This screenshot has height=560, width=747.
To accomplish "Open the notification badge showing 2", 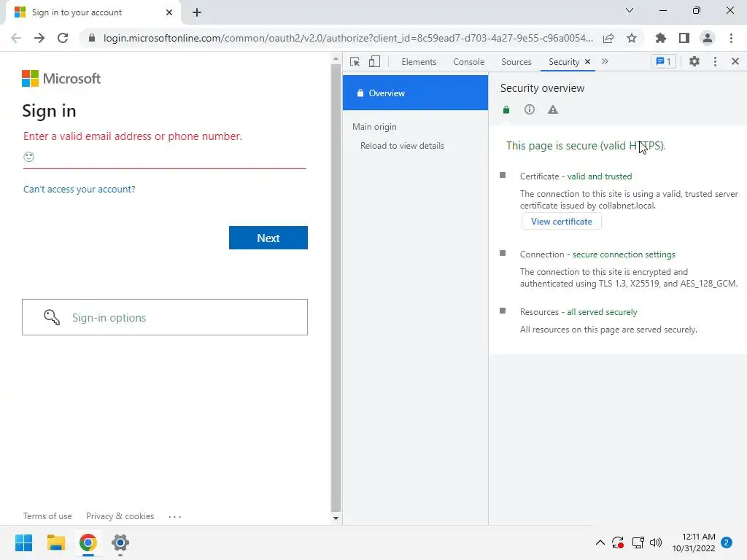I will tap(727, 542).
